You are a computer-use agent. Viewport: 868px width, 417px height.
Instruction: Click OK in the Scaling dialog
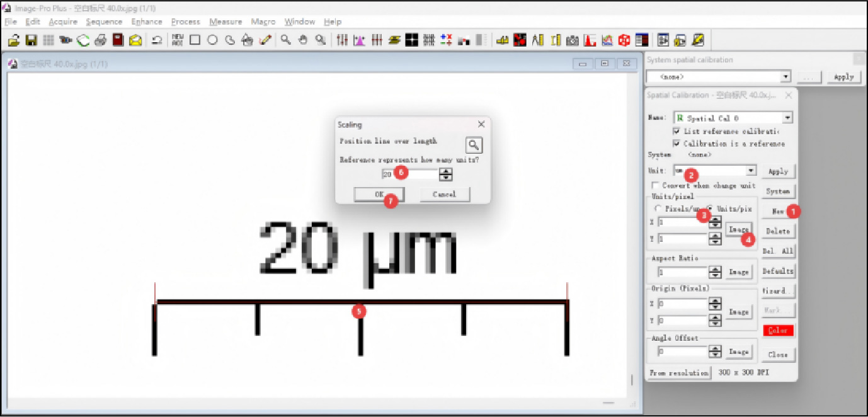(379, 195)
